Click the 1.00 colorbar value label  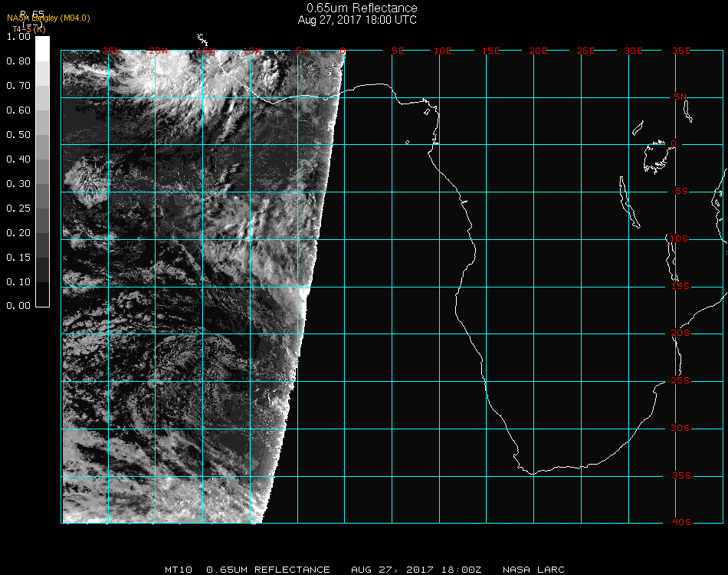[18, 37]
